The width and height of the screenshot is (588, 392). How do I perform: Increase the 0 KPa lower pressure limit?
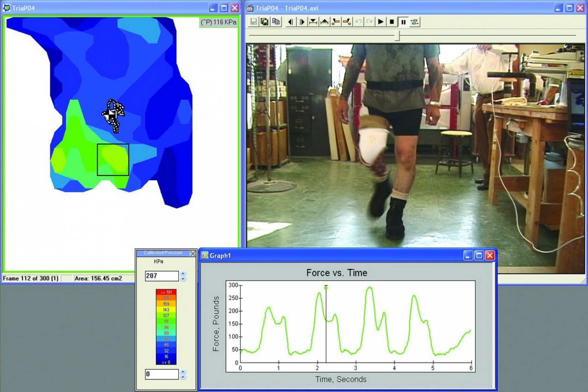pyautogui.click(x=183, y=372)
